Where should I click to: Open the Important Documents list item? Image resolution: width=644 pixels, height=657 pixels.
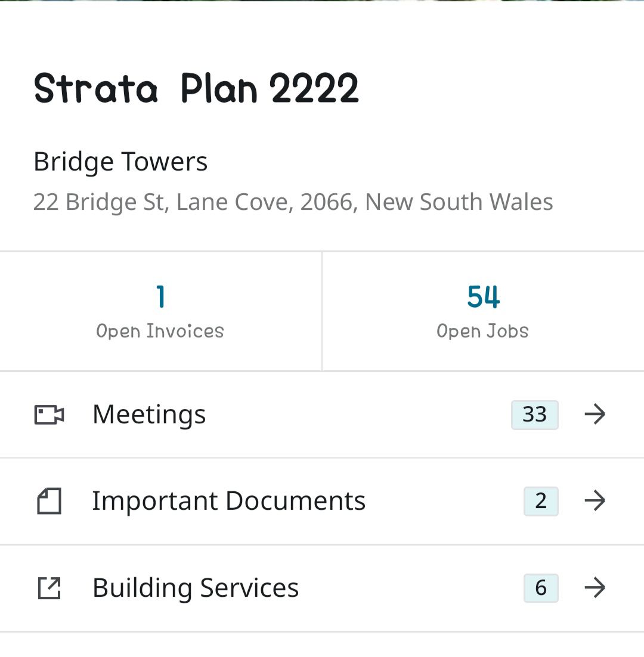(322, 501)
